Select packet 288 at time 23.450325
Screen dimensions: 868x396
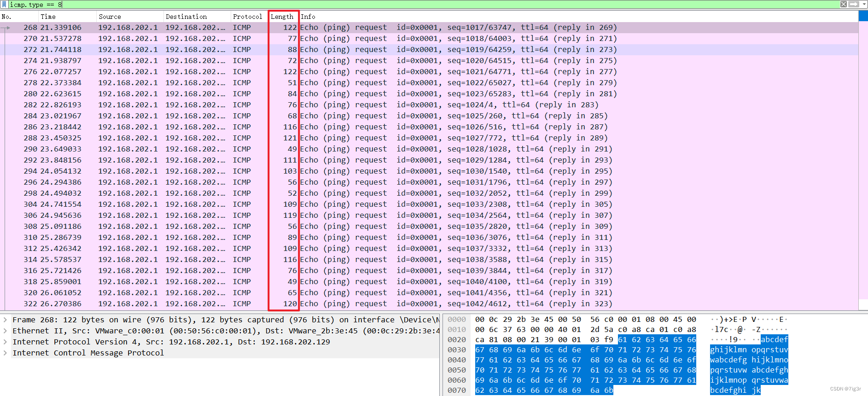point(429,138)
